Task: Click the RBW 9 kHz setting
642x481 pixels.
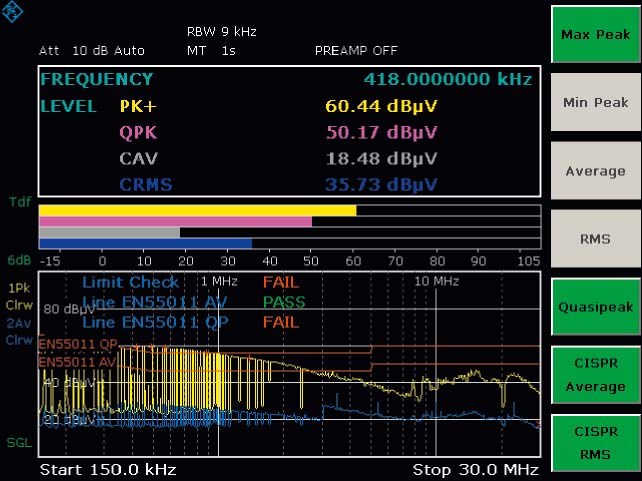Action: [x=222, y=32]
